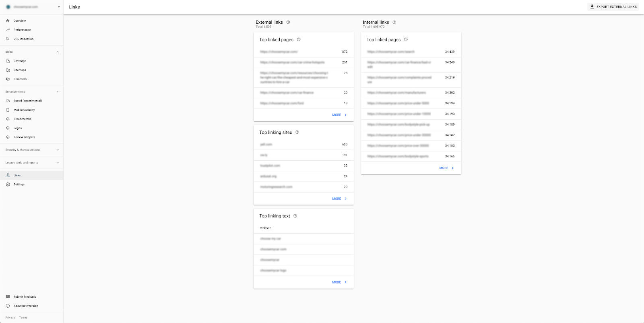This screenshot has height=323, width=644.
Task: Click external linked page row with 872 links
Action: (304, 52)
